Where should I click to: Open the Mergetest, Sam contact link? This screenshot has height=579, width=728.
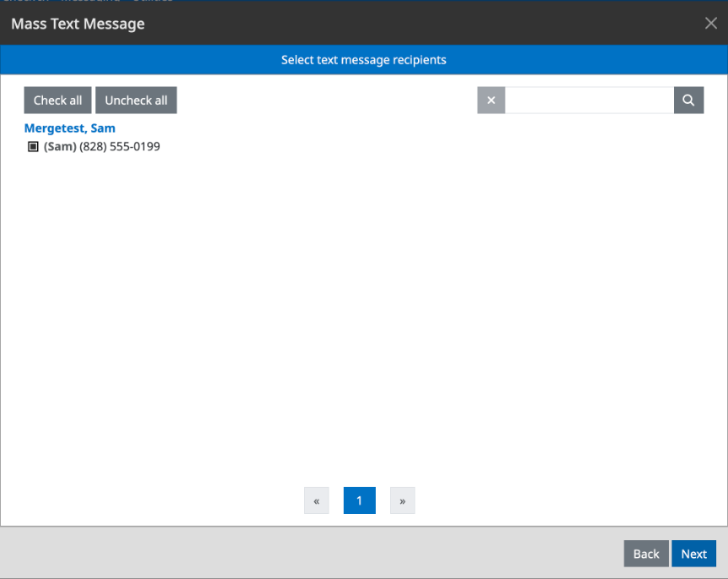(69, 128)
